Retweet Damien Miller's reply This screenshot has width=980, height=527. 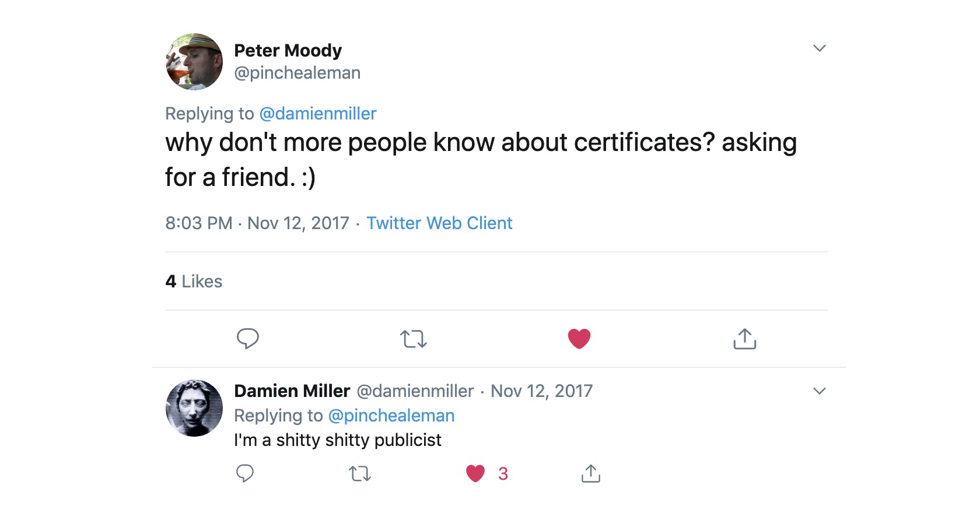360,473
